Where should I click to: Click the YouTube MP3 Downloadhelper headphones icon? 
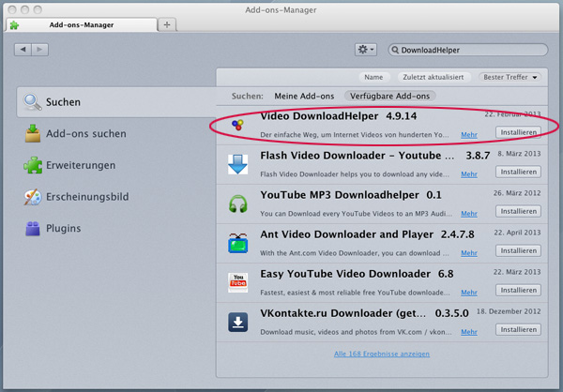tap(237, 204)
